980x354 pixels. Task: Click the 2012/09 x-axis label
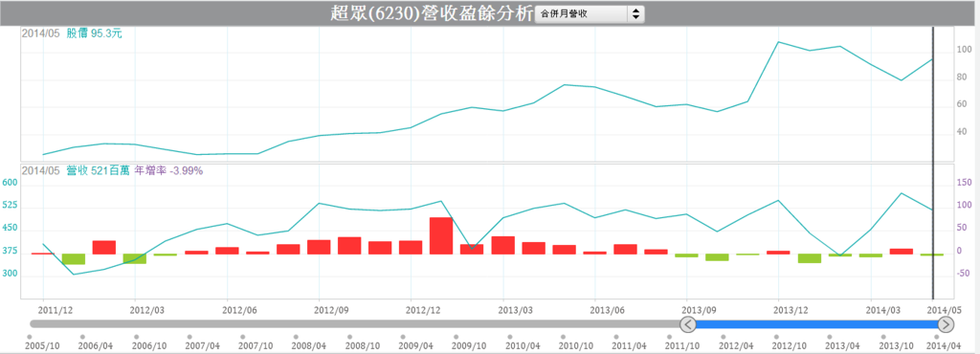pos(331,310)
